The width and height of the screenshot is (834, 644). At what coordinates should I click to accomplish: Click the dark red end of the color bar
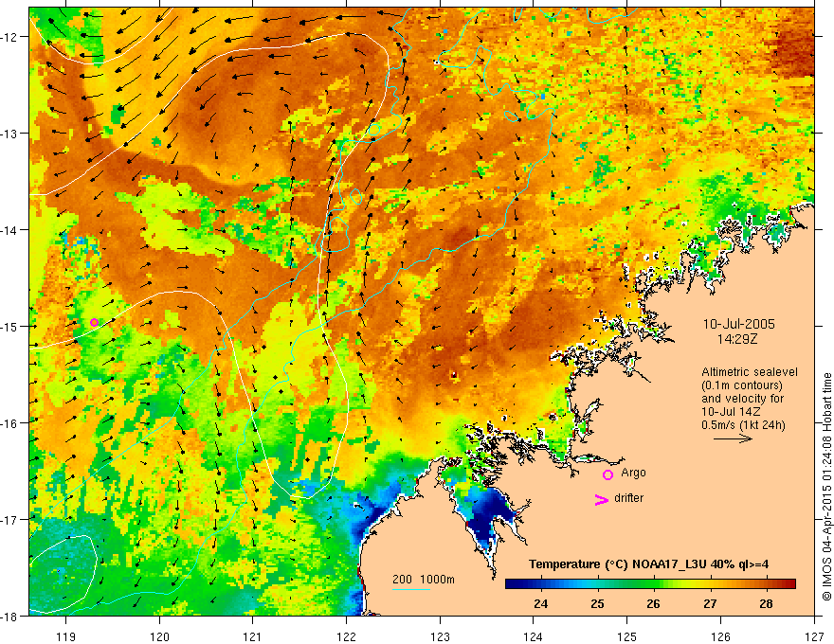[789, 583]
